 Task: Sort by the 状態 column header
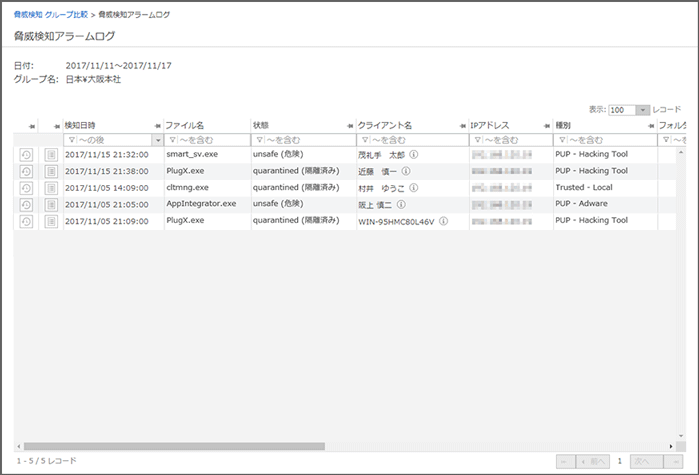click(x=261, y=125)
